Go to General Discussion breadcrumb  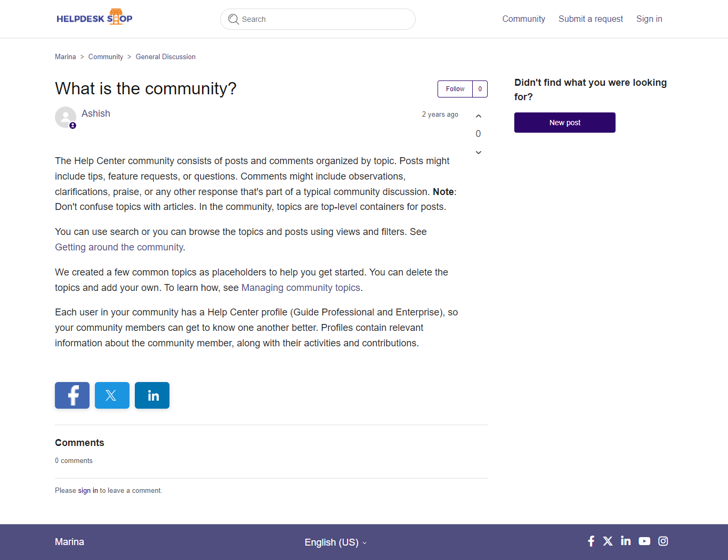tap(165, 57)
